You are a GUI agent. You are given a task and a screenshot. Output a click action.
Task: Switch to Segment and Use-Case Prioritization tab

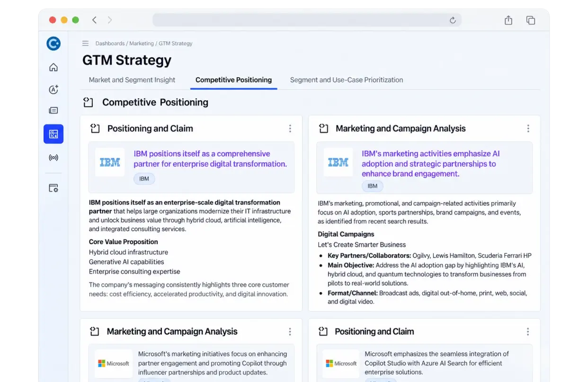(347, 80)
